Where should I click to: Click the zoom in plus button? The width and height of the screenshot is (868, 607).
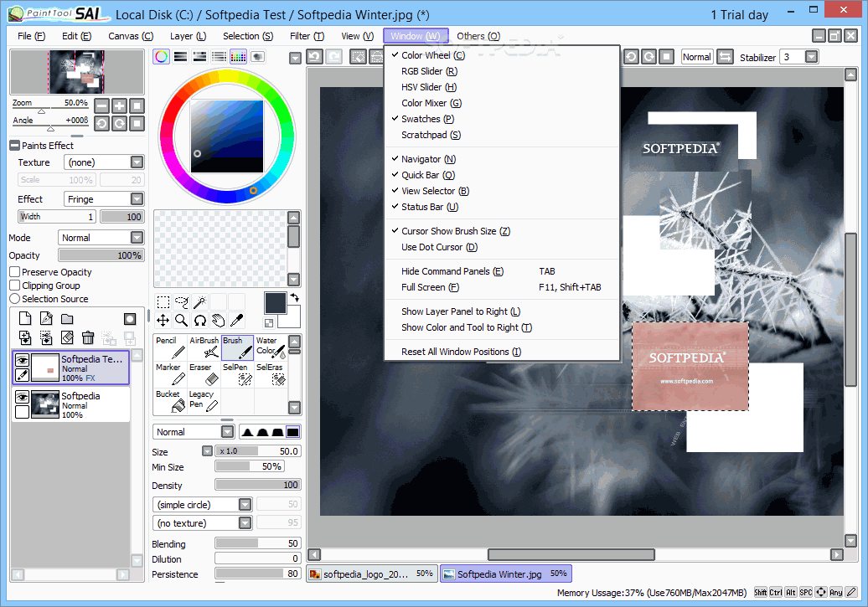pos(119,105)
